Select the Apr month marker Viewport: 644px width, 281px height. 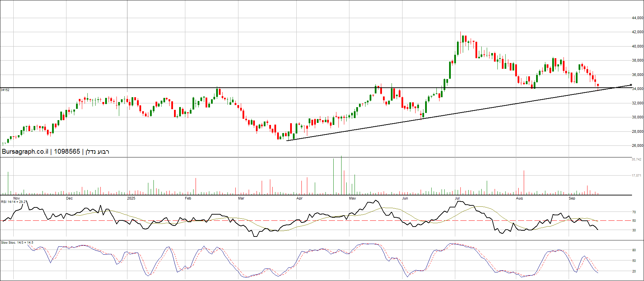pyautogui.click(x=299, y=199)
